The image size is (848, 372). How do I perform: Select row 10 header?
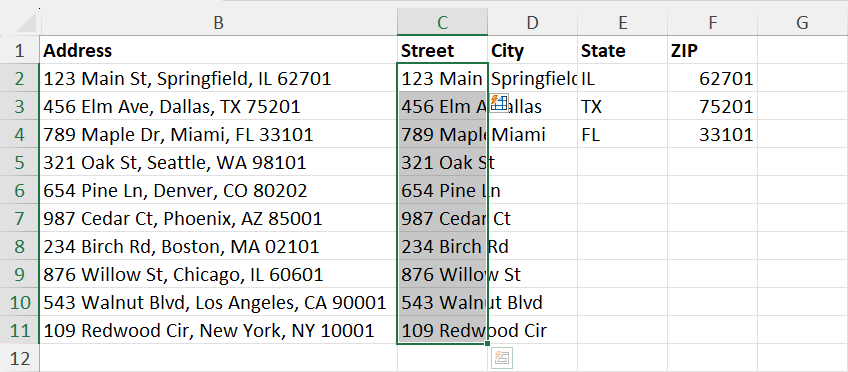(x=19, y=302)
